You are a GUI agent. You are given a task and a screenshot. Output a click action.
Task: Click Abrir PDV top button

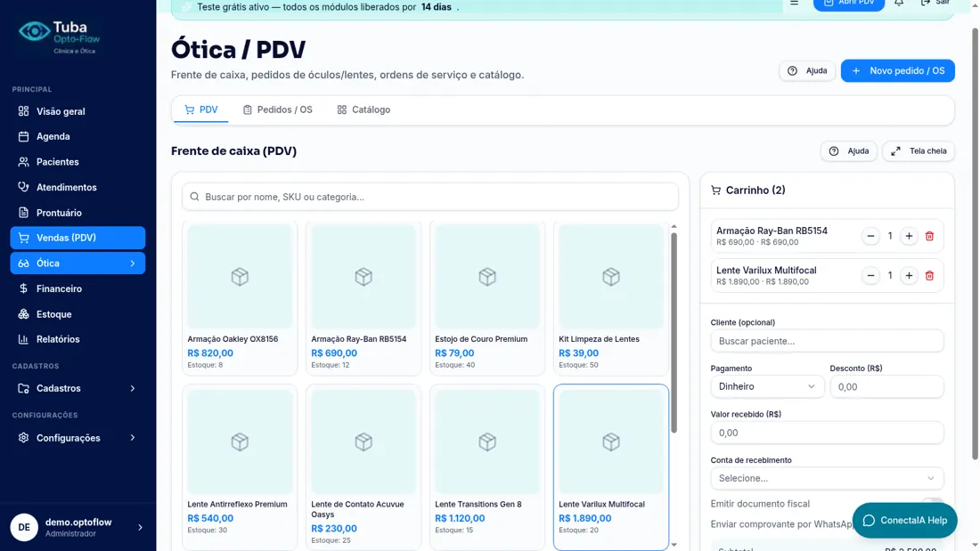(849, 4)
